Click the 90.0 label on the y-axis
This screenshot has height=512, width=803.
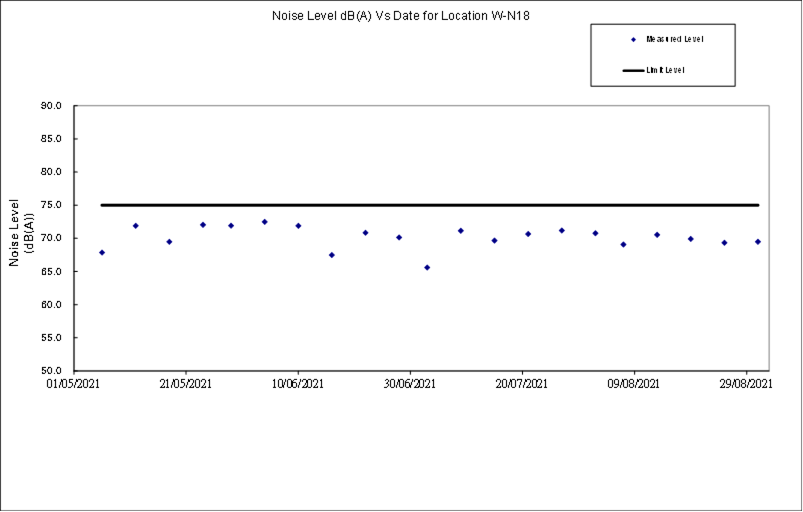pos(52,105)
